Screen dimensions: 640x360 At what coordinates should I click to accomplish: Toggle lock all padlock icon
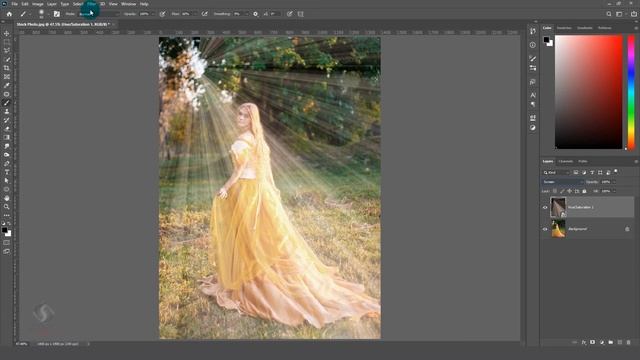coord(584,191)
